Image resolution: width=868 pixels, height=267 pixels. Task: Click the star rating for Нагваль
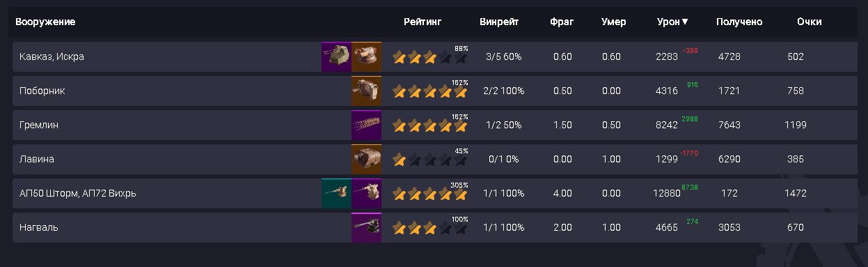[x=429, y=228]
